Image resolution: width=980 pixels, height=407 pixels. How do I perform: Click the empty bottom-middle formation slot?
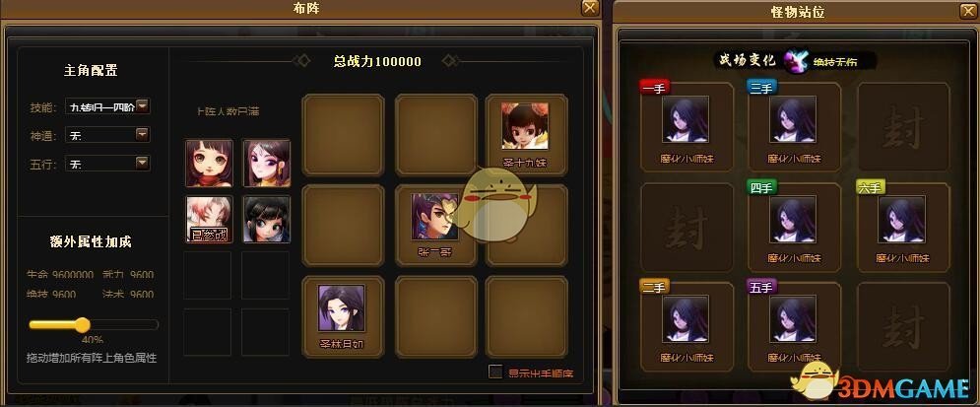point(435,316)
